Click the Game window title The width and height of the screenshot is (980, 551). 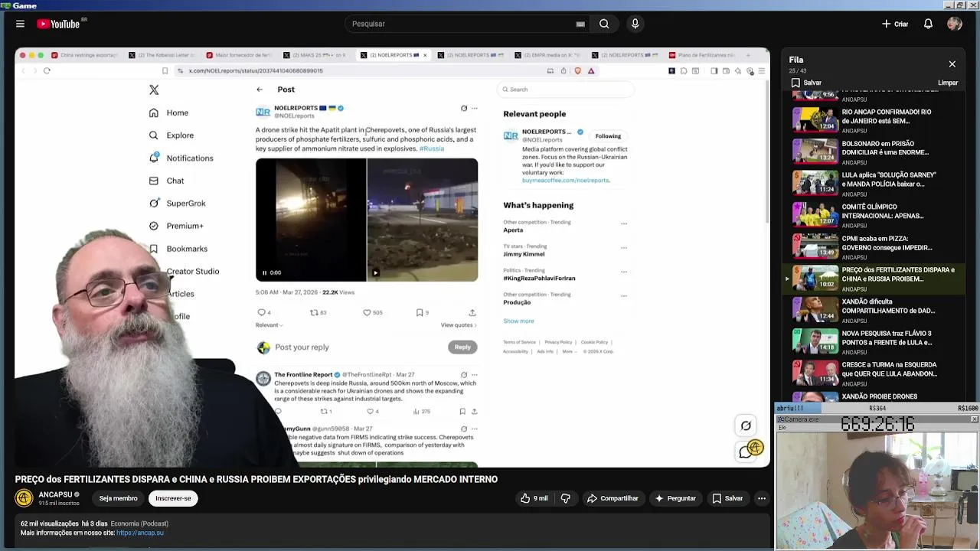24,5
